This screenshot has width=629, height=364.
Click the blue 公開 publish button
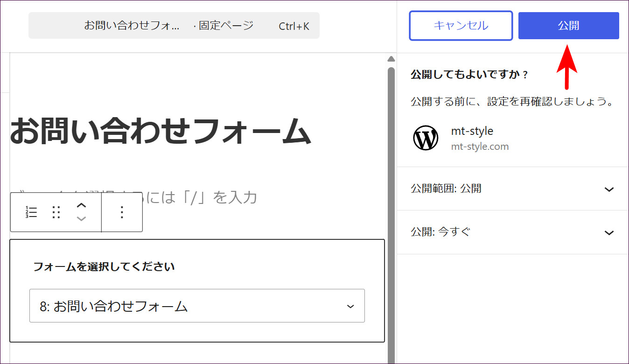coord(568,26)
